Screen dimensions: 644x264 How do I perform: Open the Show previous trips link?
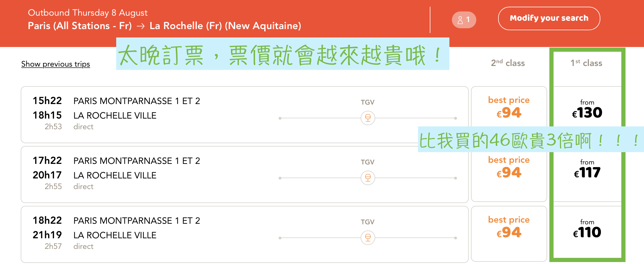coord(56,64)
